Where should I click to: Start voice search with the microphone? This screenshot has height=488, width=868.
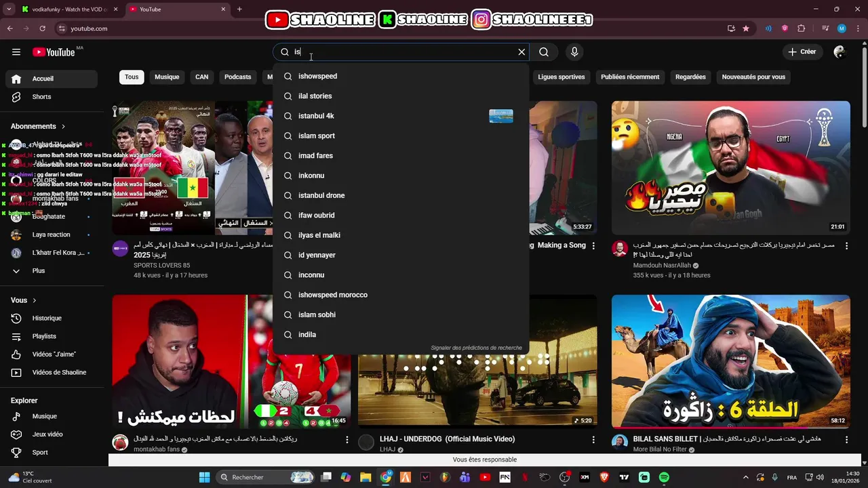click(574, 52)
